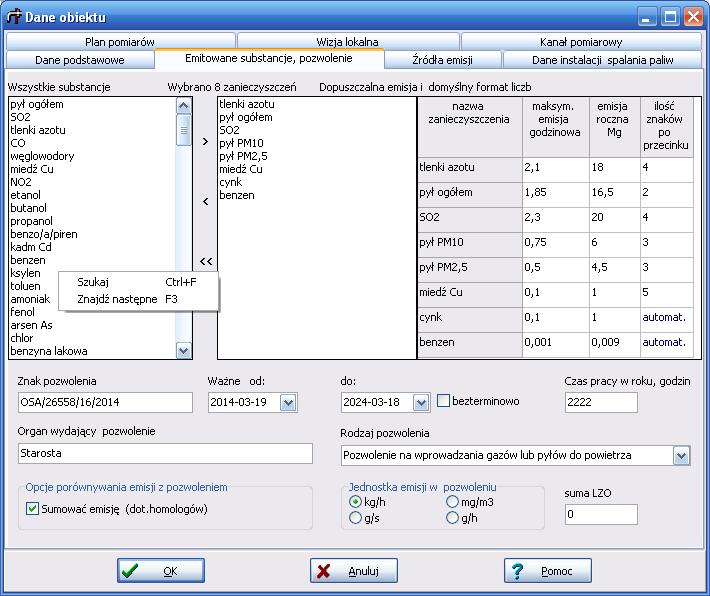The image size is (710, 596).
Task: Open the Kanał pomiarowy tab
Action: (581, 42)
